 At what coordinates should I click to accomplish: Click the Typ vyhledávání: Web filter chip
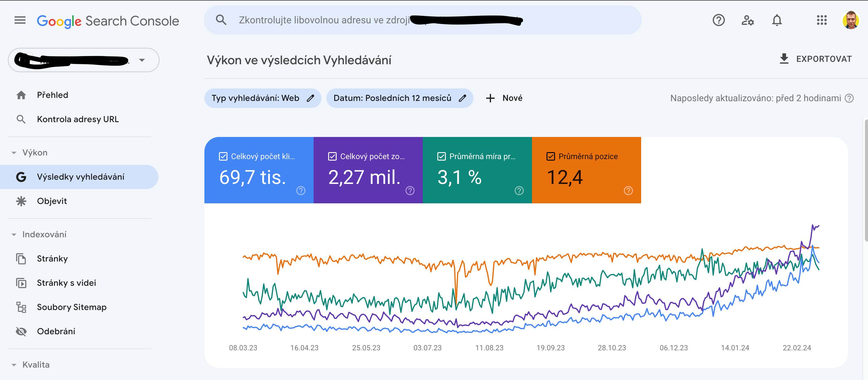point(263,98)
